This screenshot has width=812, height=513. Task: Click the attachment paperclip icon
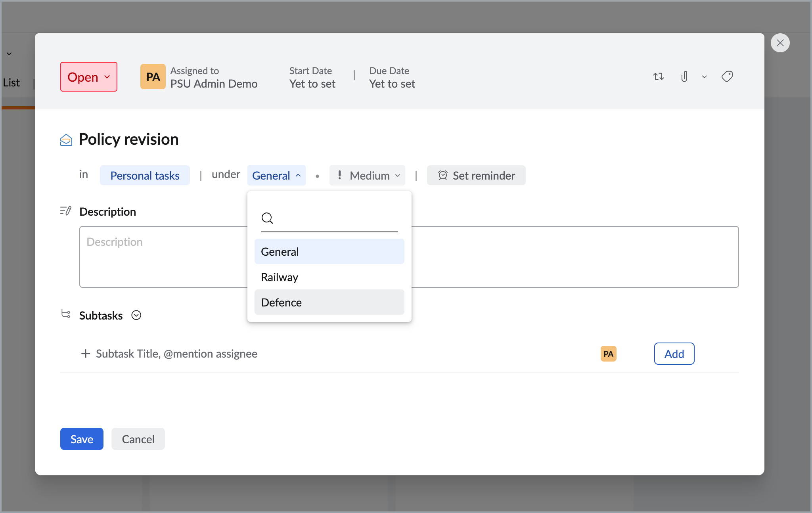[x=684, y=77]
